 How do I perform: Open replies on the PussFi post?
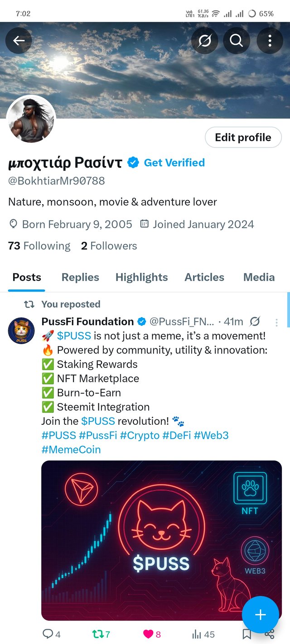pos(51,634)
